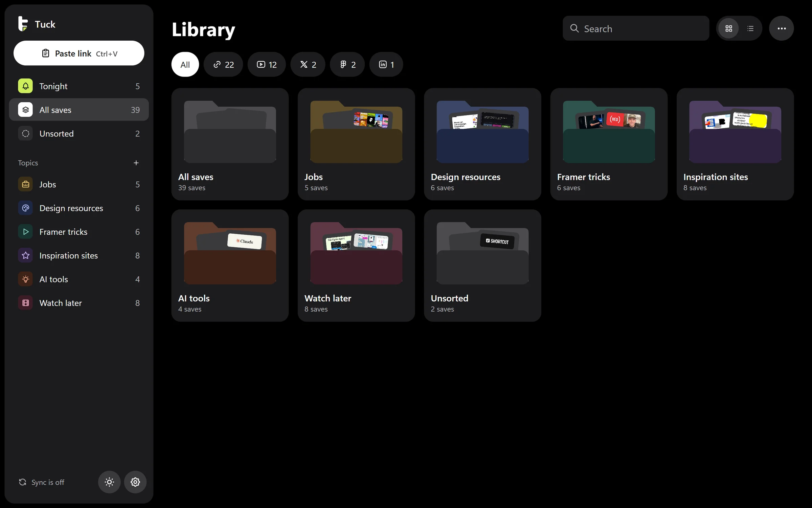The width and height of the screenshot is (812, 508).
Task: Open Framer tricks folder card
Action: [609, 144]
